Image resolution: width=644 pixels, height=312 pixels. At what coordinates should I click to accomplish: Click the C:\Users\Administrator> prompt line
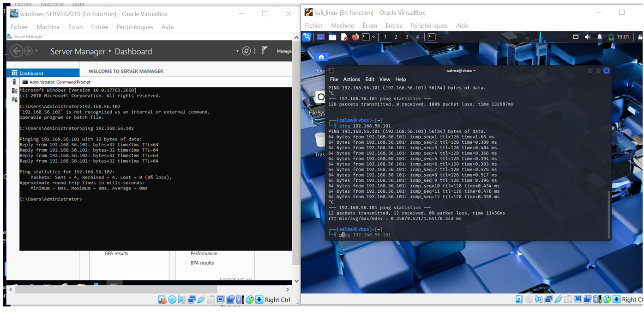pyautogui.click(x=51, y=199)
